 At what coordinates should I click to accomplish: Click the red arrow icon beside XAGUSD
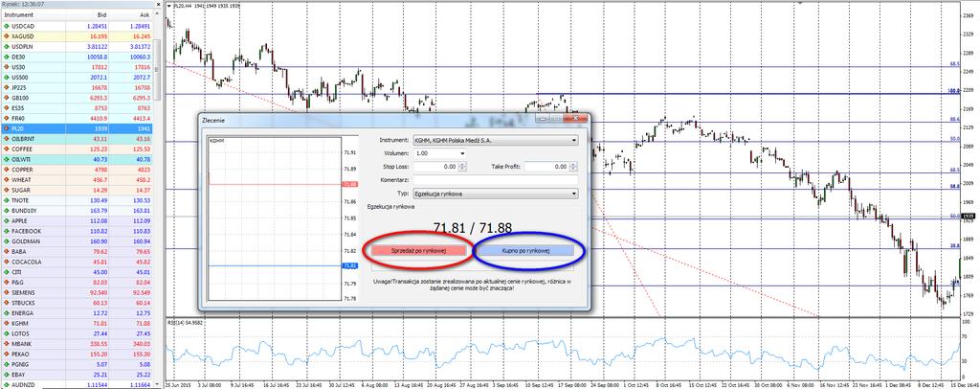7,36
